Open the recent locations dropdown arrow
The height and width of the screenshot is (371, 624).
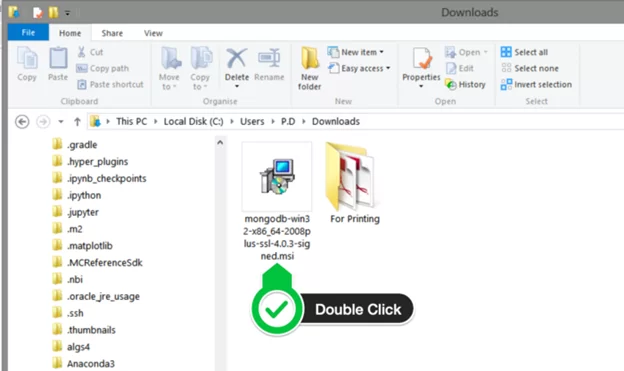(61, 121)
